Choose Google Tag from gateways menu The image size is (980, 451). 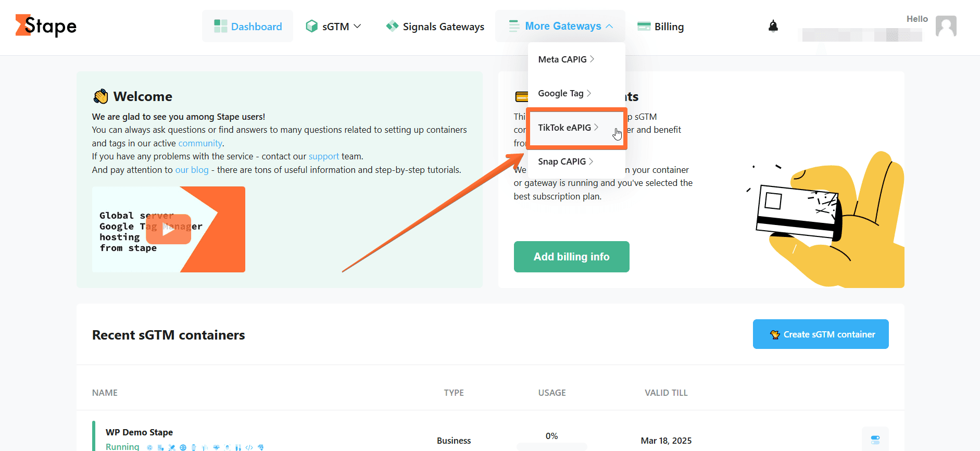point(564,93)
